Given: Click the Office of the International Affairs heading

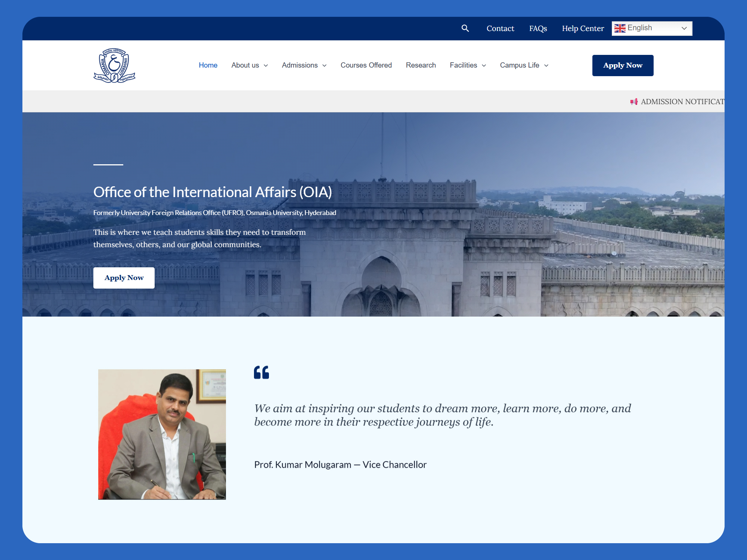Looking at the screenshot, I should click(x=213, y=192).
